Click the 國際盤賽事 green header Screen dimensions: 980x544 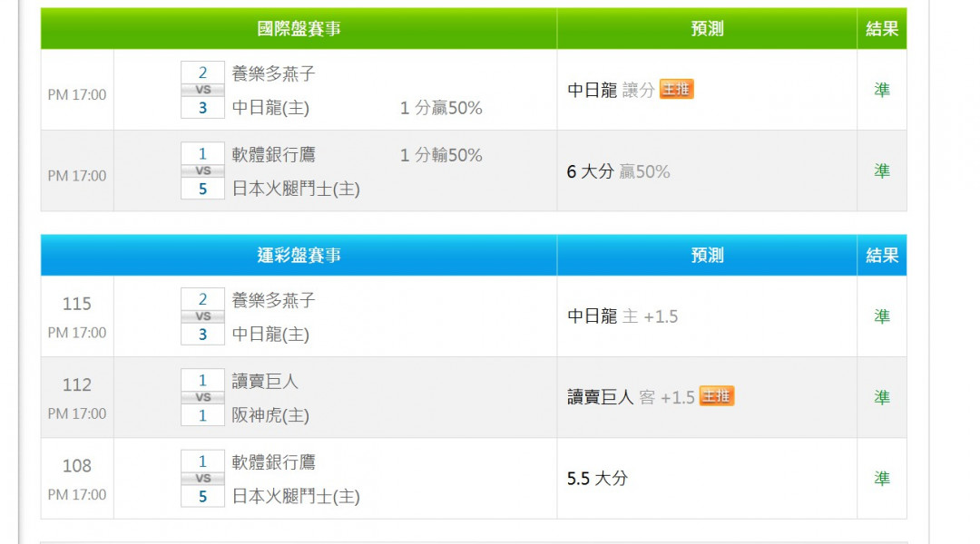point(299,29)
